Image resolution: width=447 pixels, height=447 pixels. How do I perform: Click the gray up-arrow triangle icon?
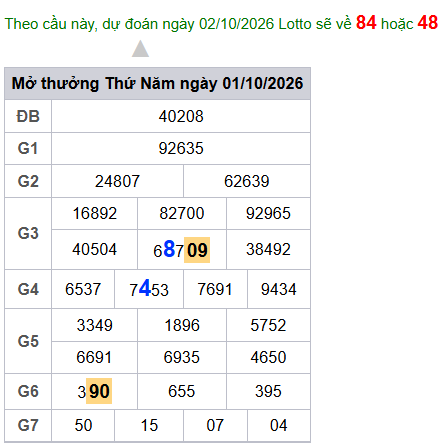pos(140,49)
